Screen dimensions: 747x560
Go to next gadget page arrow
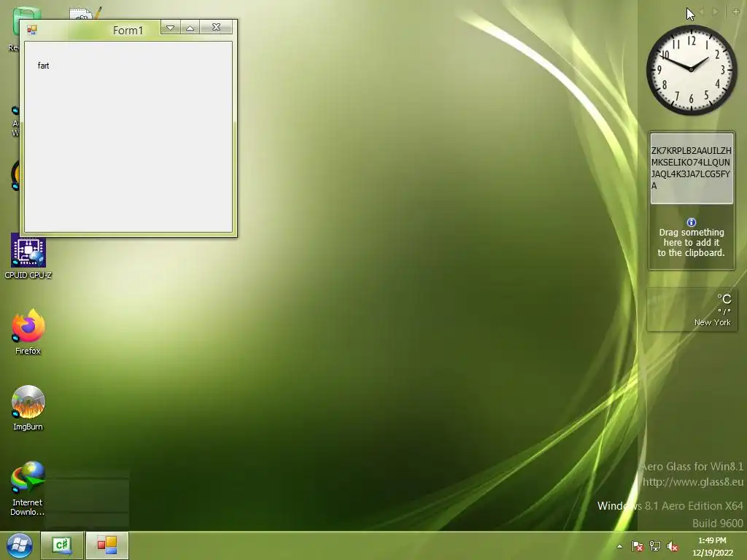pyautogui.click(x=715, y=12)
